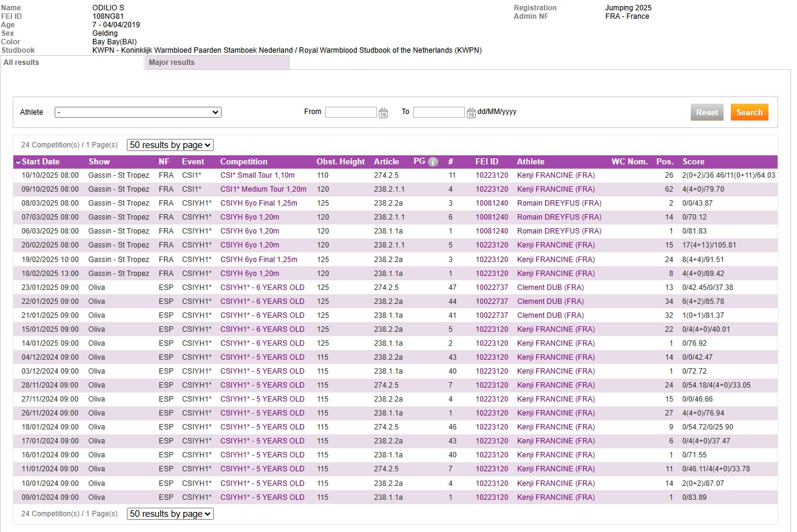Open CSI1* Medium Tour 1,20m competition link
797x532 pixels.
click(x=263, y=189)
